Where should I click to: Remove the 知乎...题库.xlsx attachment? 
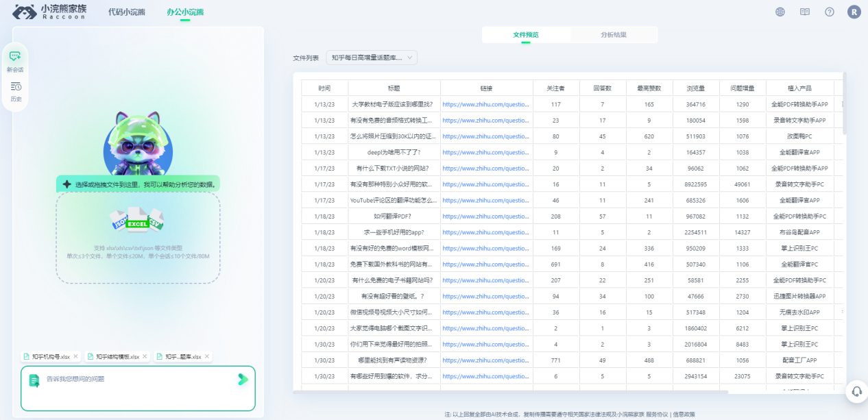(208, 356)
